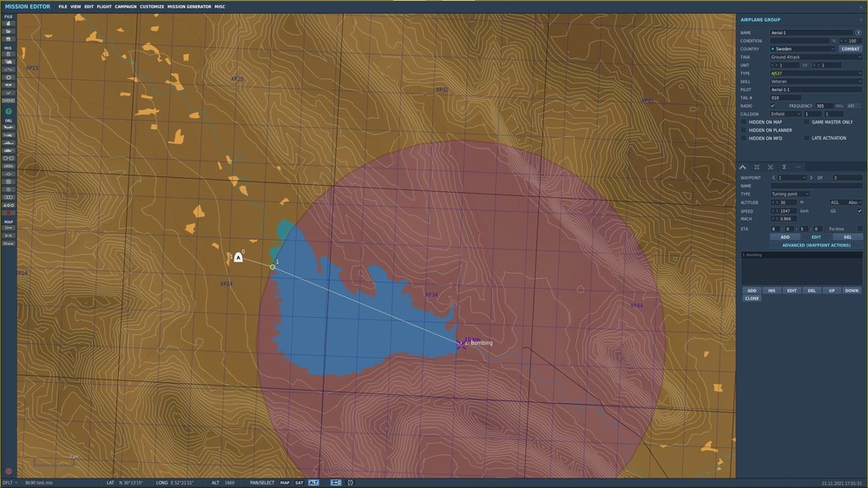The width and height of the screenshot is (868, 488).
Task: Click the trigger zone shapes icon
Action: (x=9, y=205)
